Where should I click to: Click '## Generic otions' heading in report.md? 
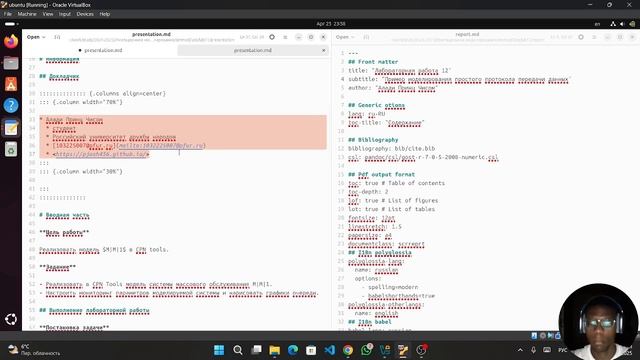(376, 105)
